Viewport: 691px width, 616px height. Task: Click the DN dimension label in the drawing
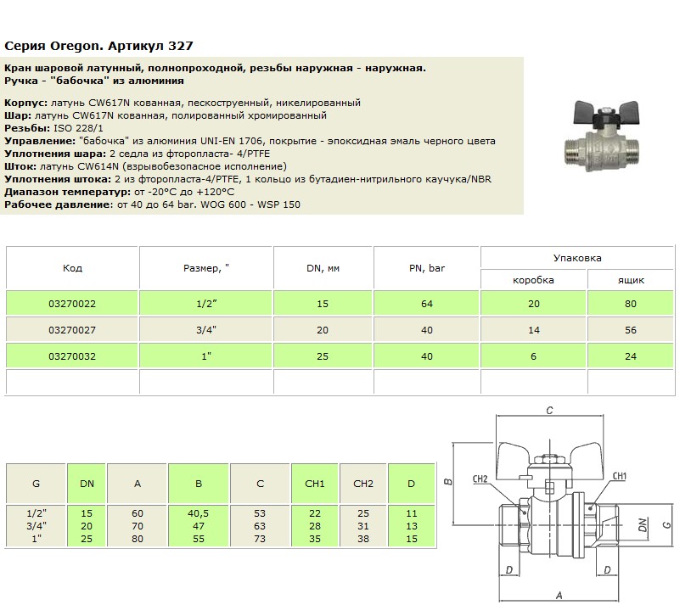click(x=642, y=526)
